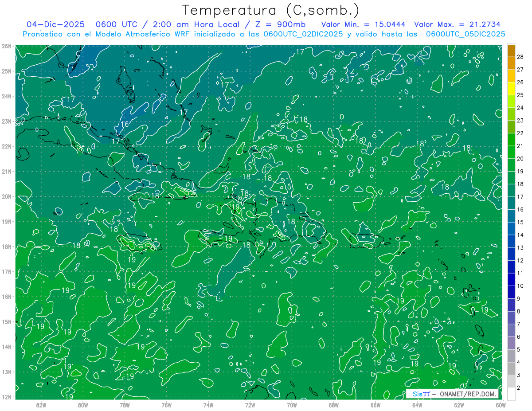Click color scale label "26"
The image size is (532, 411).
click(x=520, y=82)
